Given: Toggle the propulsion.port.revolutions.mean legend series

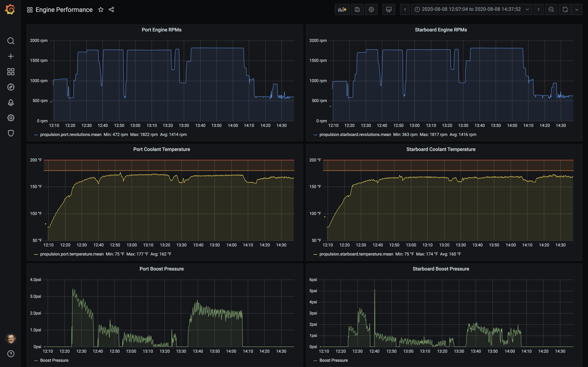Looking at the screenshot, I should 71,134.
